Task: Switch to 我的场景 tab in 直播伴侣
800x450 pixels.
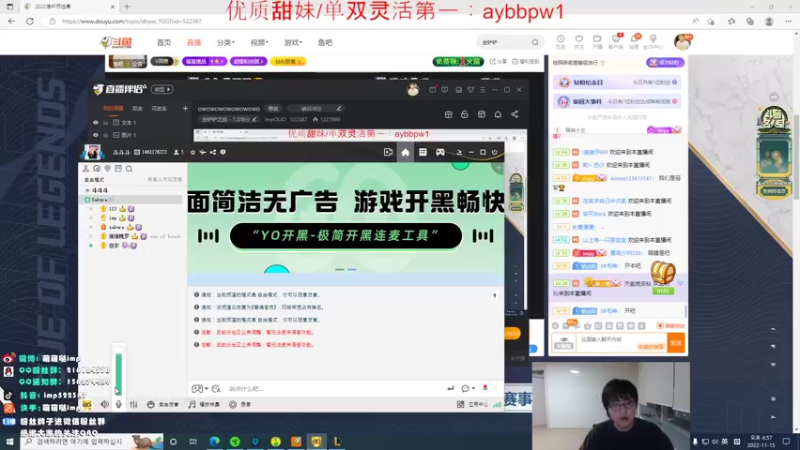Action: pos(113,108)
